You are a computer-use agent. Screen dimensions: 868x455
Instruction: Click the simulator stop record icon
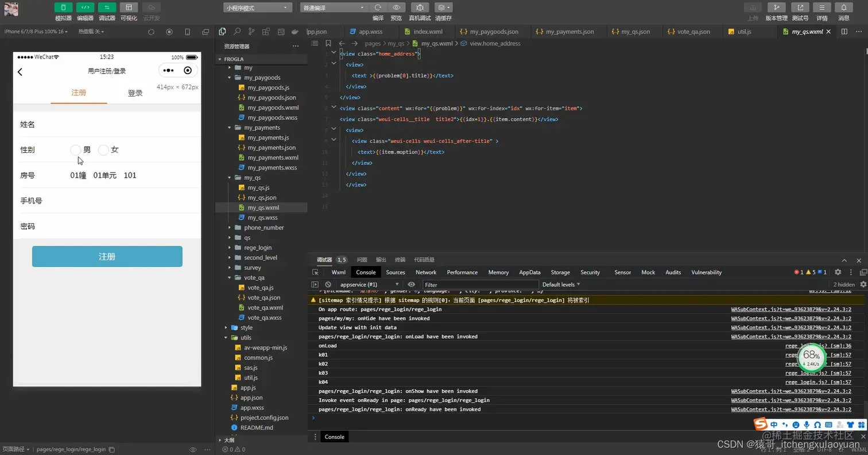pos(169,32)
